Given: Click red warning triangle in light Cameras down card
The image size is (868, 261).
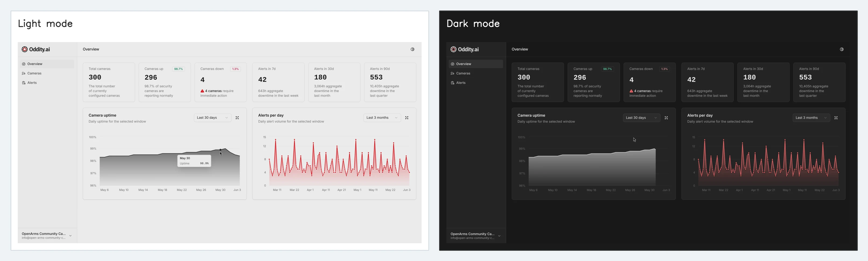Looking at the screenshot, I should click(x=202, y=91).
